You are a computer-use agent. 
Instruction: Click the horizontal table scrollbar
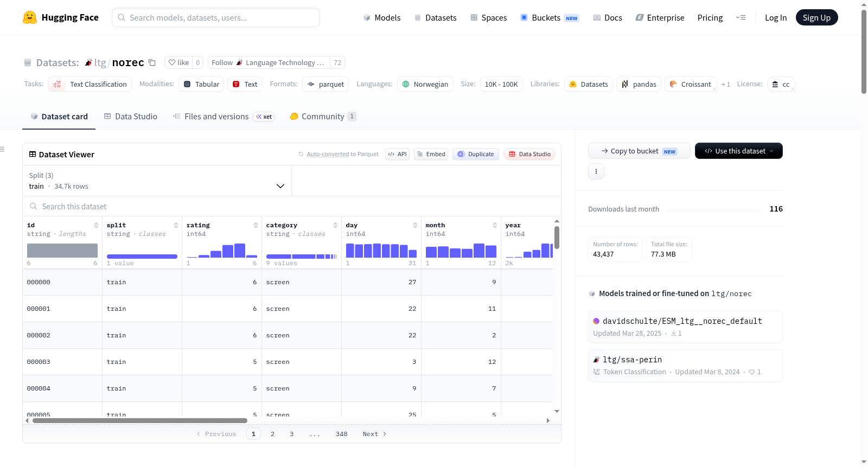(x=140, y=420)
